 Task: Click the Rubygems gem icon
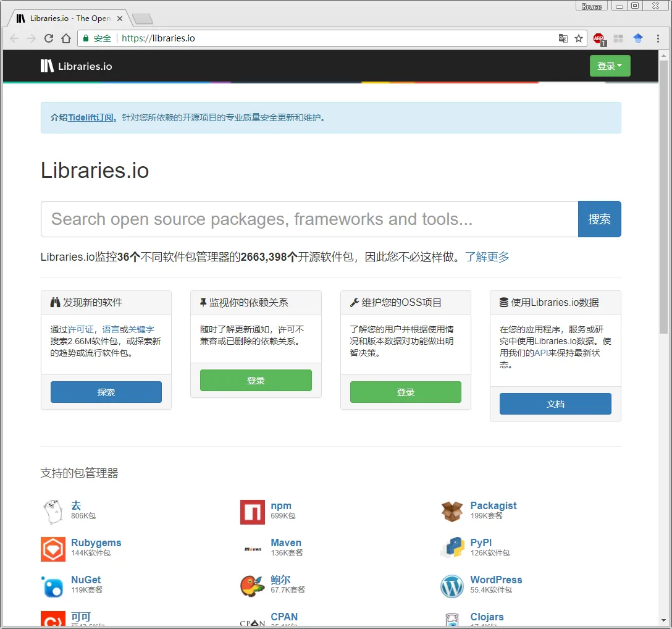point(53,549)
